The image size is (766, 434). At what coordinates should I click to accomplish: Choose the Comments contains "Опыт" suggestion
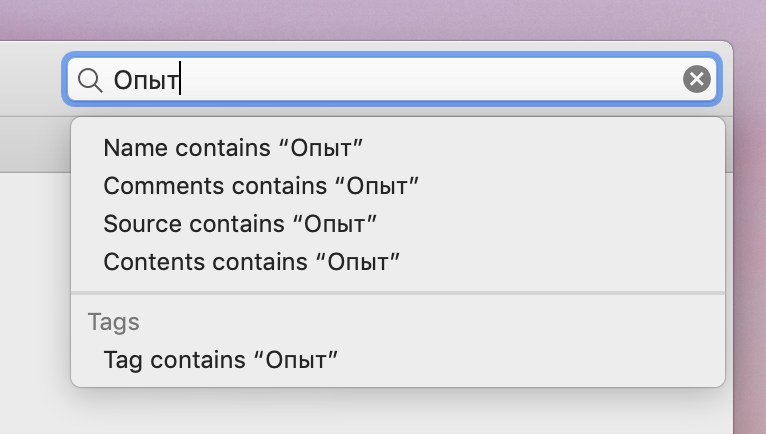[x=260, y=186]
